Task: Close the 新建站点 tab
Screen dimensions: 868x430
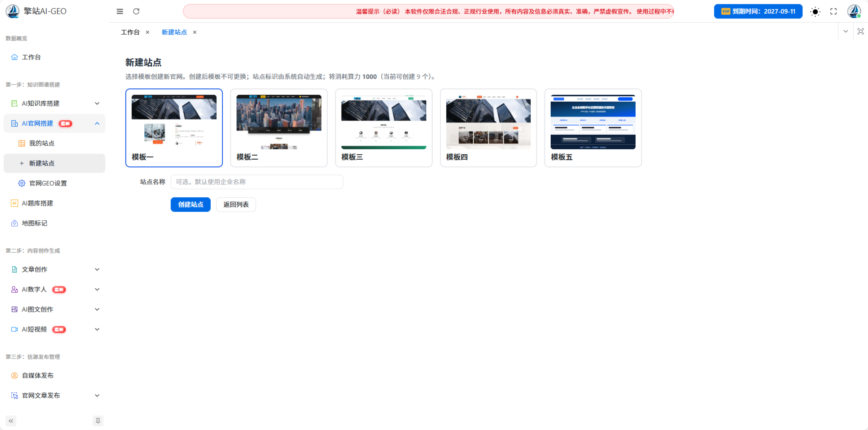Action: 195,32
